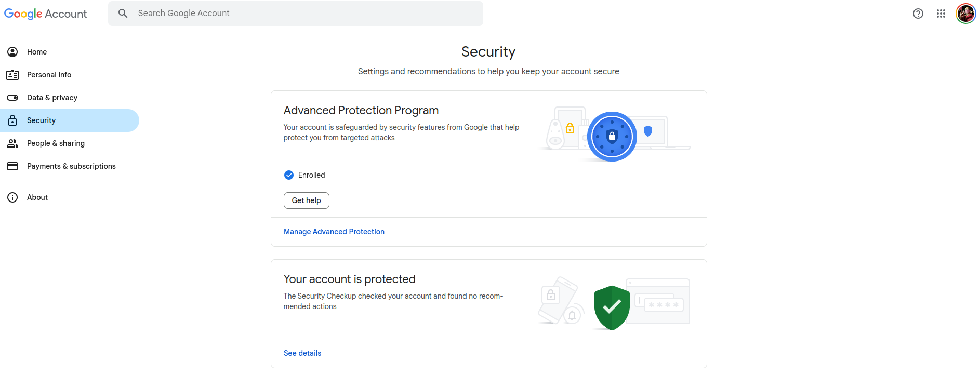Click the Security lock icon in sidebar
980x375 pixels.
(12, 120)
